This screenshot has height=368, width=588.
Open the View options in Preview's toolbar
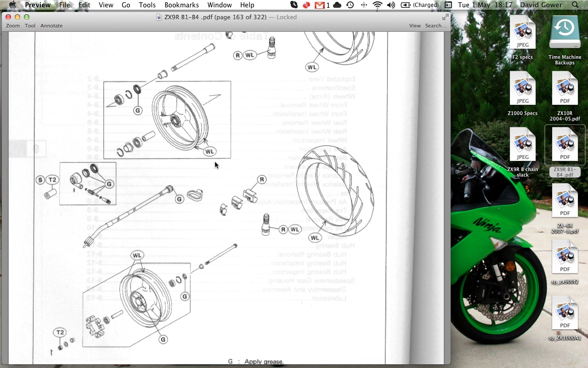tap(415, 26)
